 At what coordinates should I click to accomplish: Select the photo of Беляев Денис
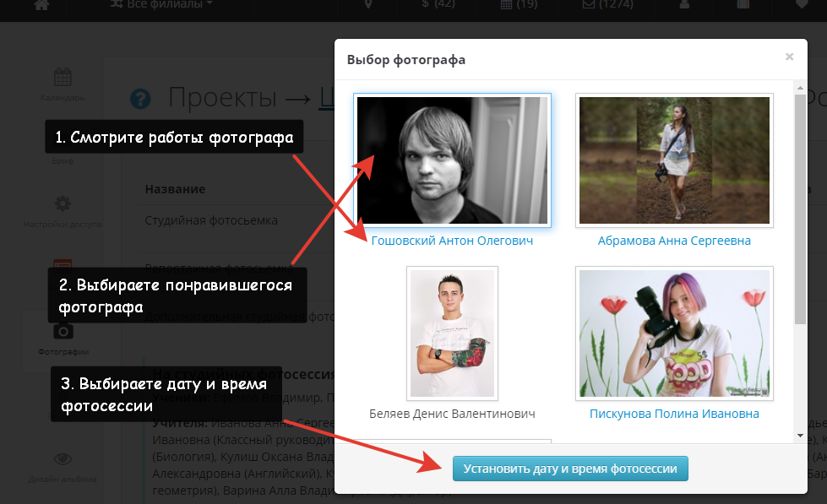pyautogui.click(x=452, y=333)
